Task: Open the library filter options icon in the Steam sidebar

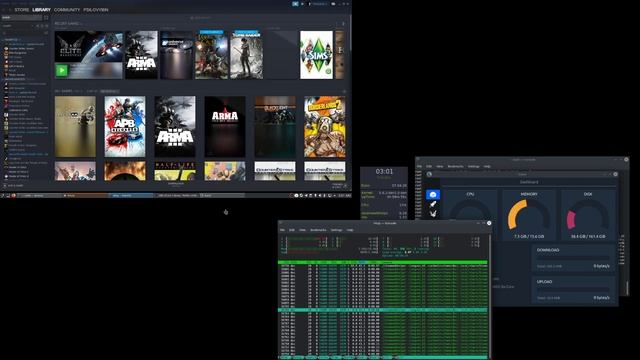Action: click(x=46, y=33)
